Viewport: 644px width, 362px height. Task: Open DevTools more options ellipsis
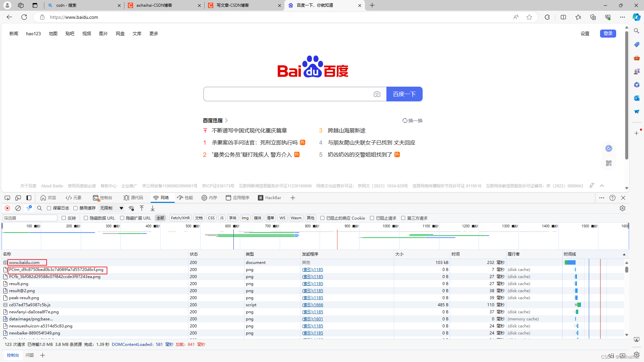click(x=602, y=198)
